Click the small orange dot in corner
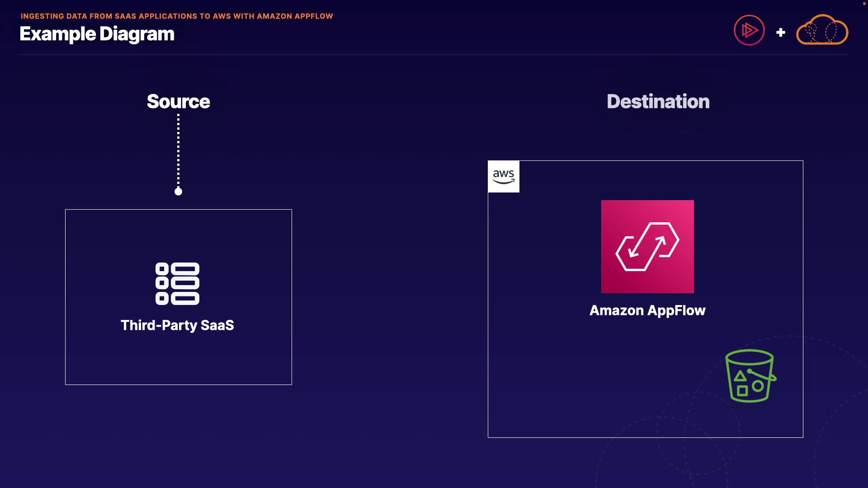 click(x=864, y=4)
